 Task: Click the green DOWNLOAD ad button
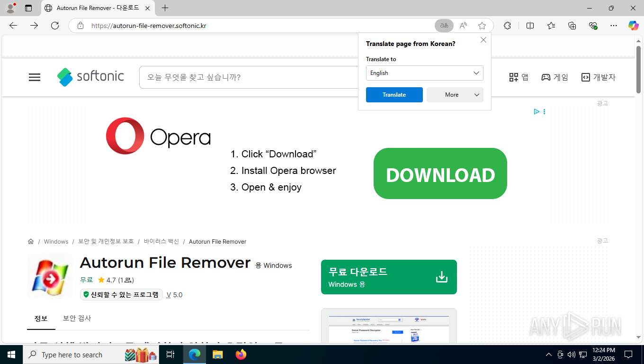click(440, 173)
